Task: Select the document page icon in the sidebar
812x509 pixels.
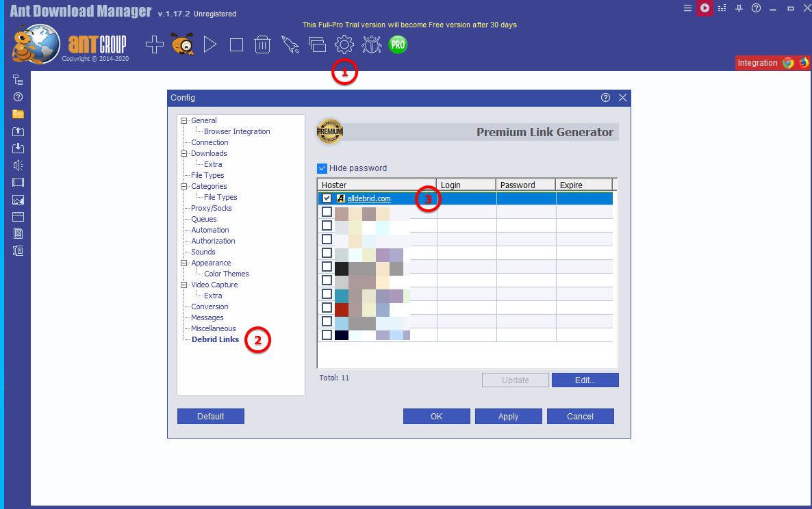Action: point(18,234)
